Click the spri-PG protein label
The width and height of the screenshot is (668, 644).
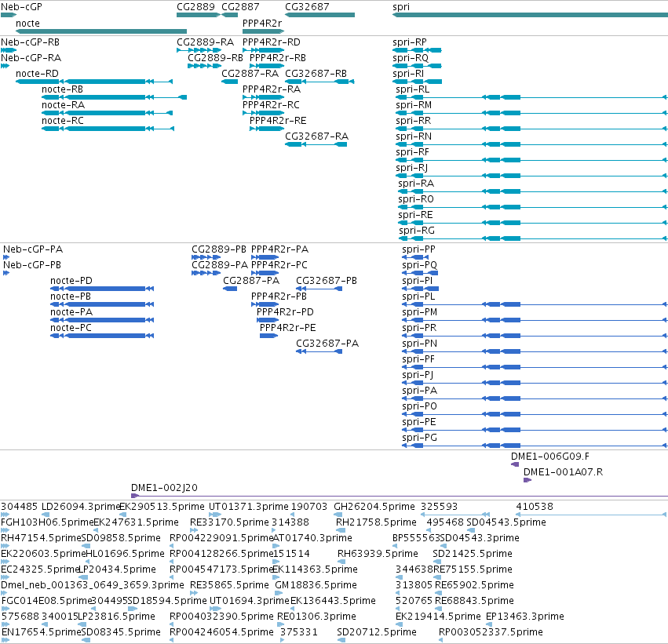420,438
